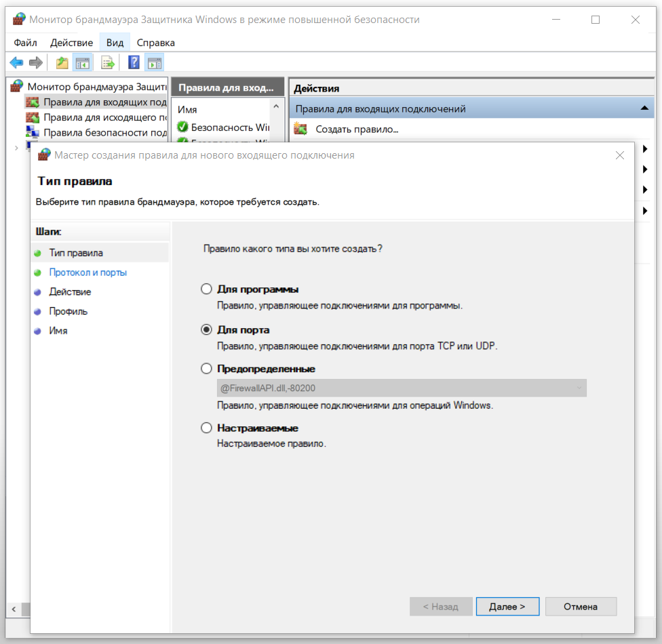Open the @FirewallAPI.dll predefined rules dropdown
Image resolution: width=662 pixels, height=644 pixels.
[402, 388]
